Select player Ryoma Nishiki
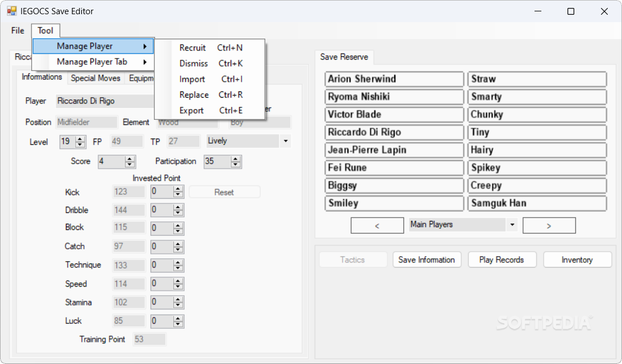Image resolution: width=622 pixels, height=364 pixels. (x=394, y=97)
